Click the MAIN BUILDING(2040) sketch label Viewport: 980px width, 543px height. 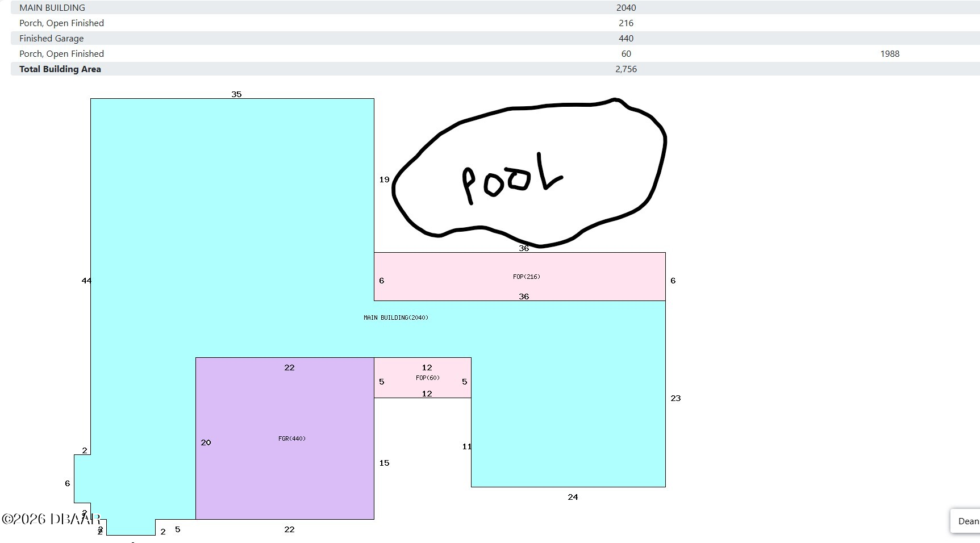point(395,318)
